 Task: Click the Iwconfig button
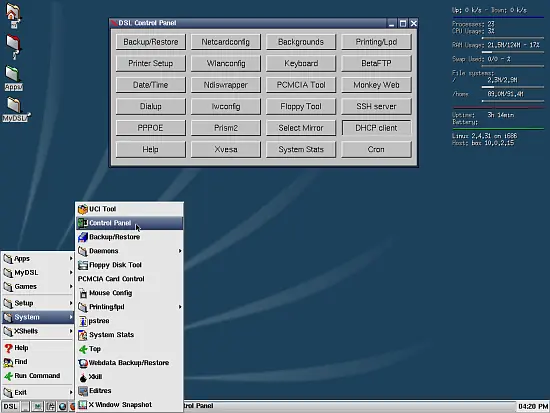226,106
